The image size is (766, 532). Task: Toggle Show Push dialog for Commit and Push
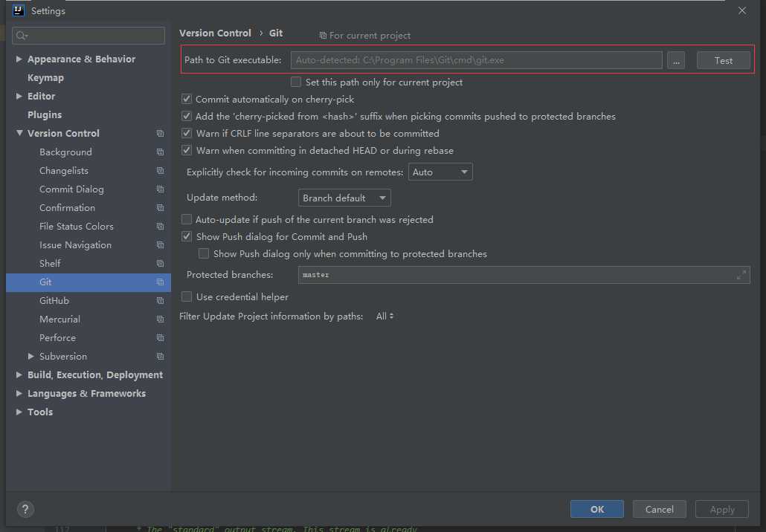[x=187, y=237]
